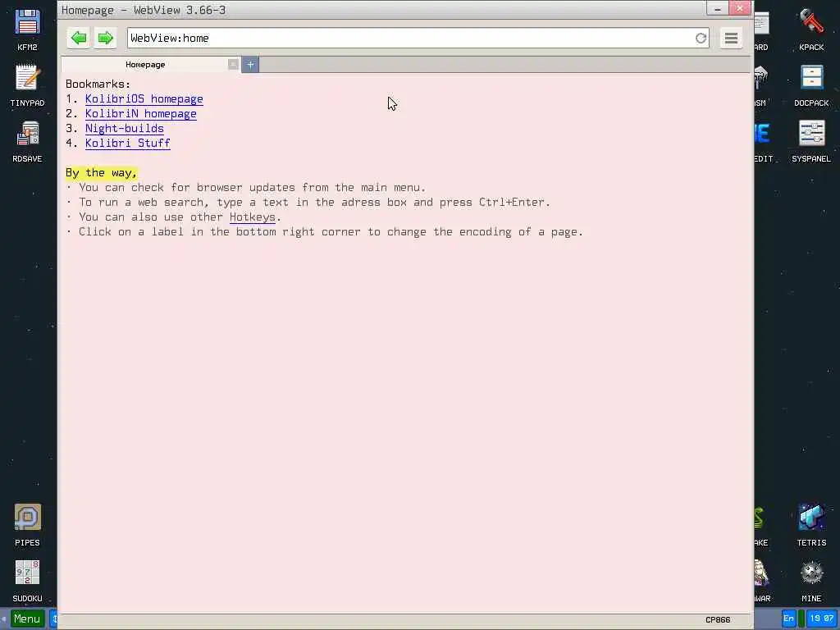Open SYSPANEL desktop icon
The image size is (840, 630).
(811, 141)
